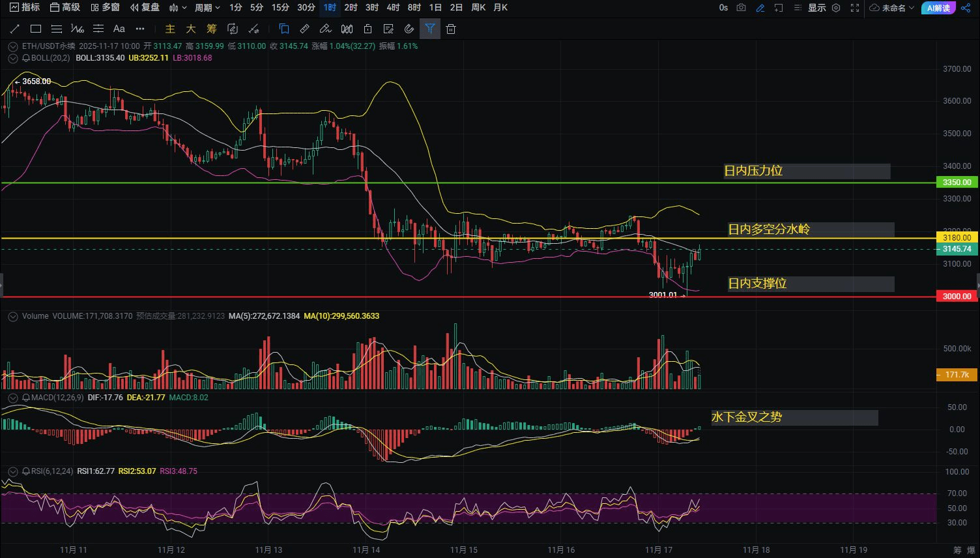
Task: Select the ruler measuring tool
Action: click(x=305, y=29)
